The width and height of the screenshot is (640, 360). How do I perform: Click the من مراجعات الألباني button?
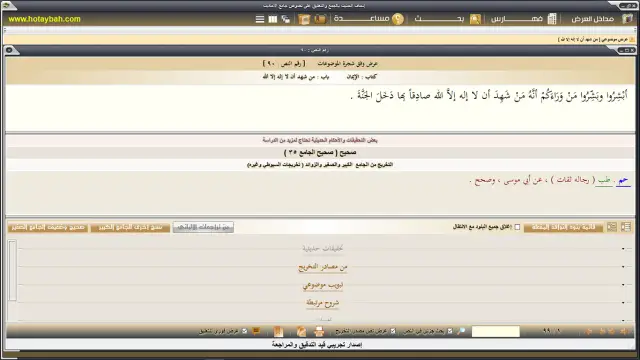tap(203, 227)
